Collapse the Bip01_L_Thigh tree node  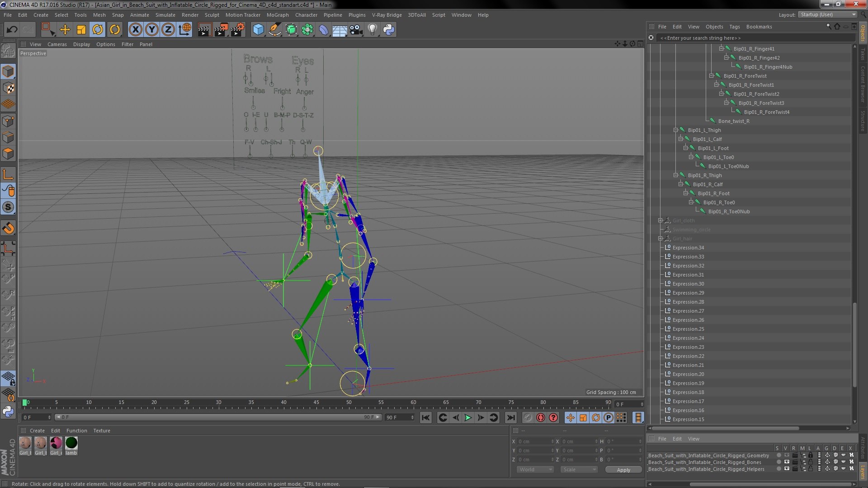(x=676, y=130)
